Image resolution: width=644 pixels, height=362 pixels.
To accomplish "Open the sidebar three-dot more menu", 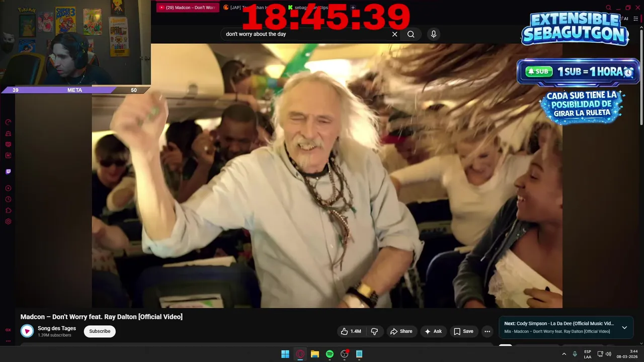I will click(8, 341).
